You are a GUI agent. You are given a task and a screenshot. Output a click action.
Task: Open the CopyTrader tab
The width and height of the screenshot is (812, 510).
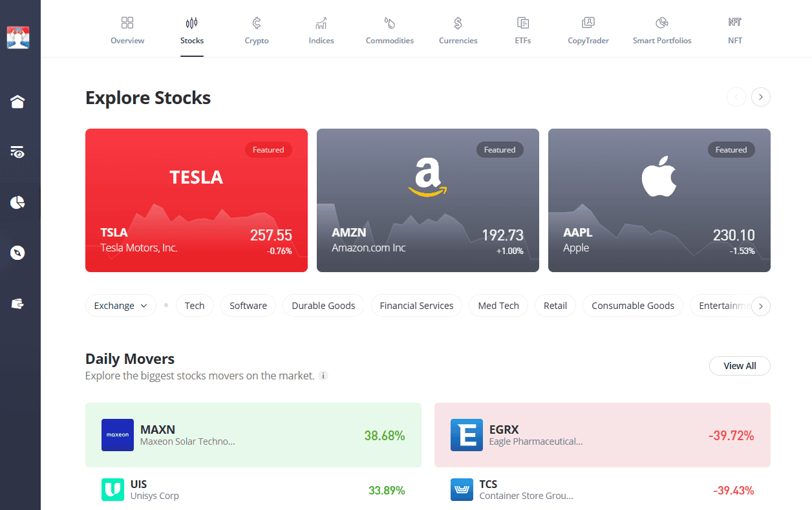[x=588, y=31]
